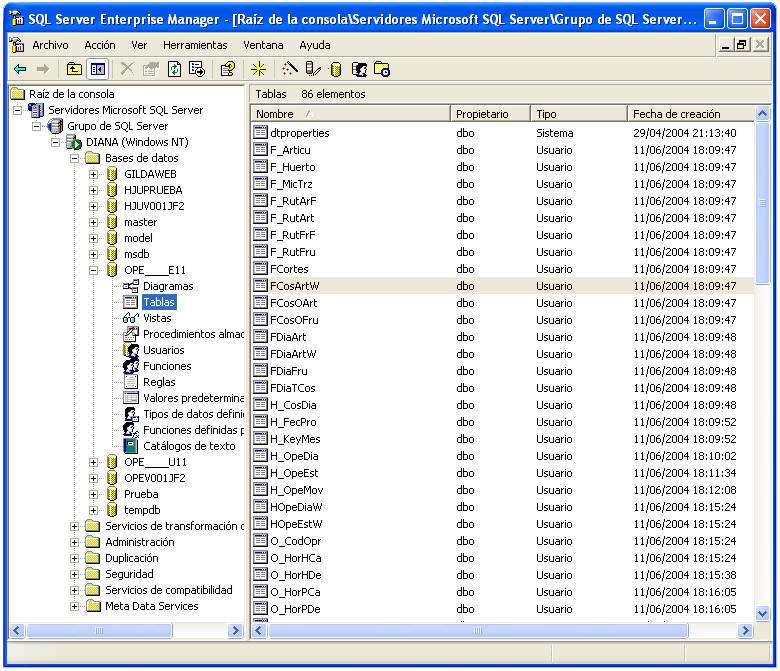Open the Help toolbar icon
The width and height of the screenshot is (780, 671).
[x=228, y=69]
